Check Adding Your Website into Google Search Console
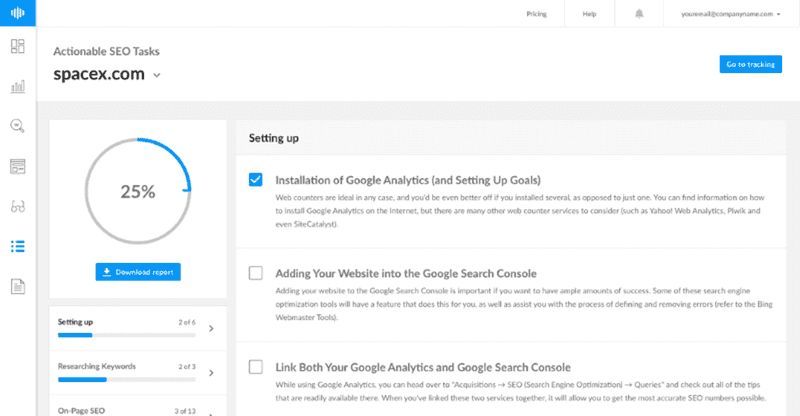Screen dimensions: 800x416 [255, 273]
